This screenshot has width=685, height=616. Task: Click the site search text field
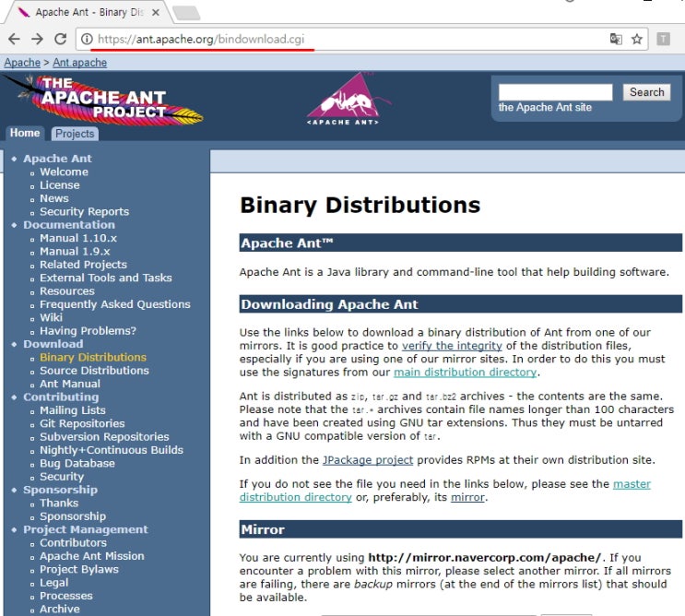tap(555, 92)
